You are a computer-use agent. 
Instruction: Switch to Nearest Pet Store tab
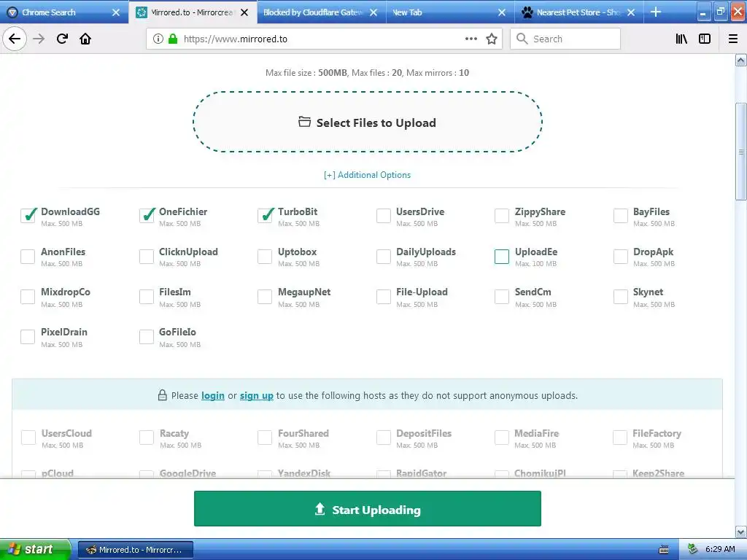click(578, 12)
